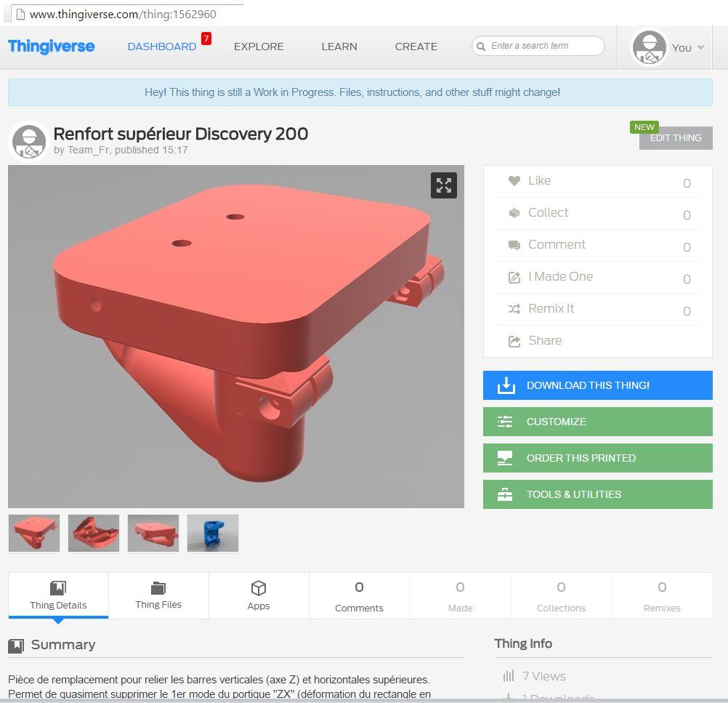Click the Tools & Utilities toolbox icon

pyautogui.click(x=505, y=494)
